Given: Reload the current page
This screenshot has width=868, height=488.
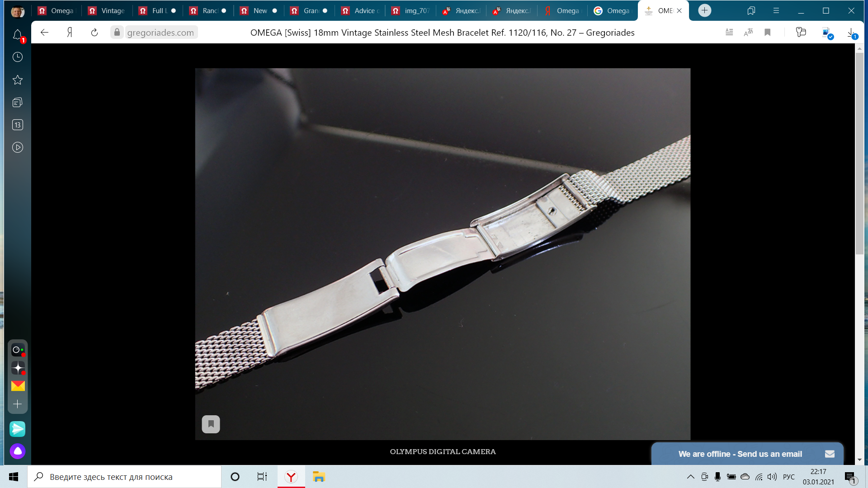Looking at the screenshot, I should point(94,33).
